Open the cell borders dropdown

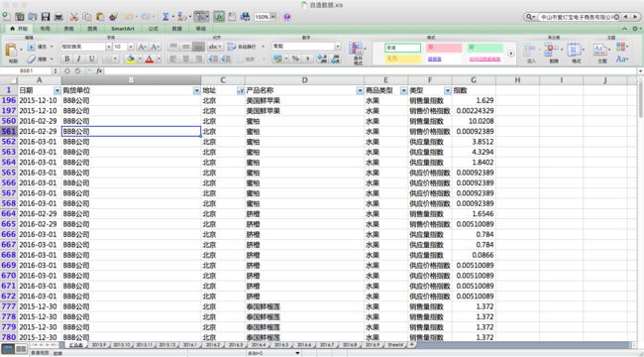tap(115, 59)
